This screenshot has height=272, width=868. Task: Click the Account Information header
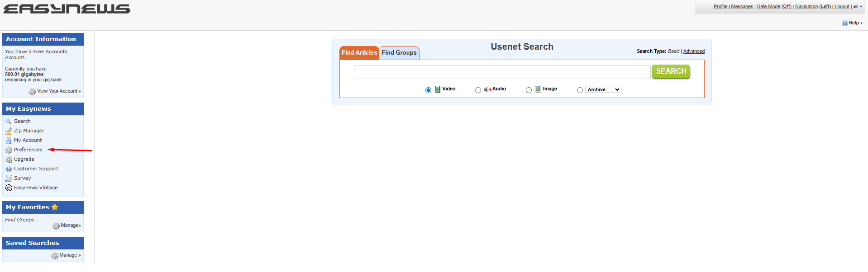pos(43,39)
